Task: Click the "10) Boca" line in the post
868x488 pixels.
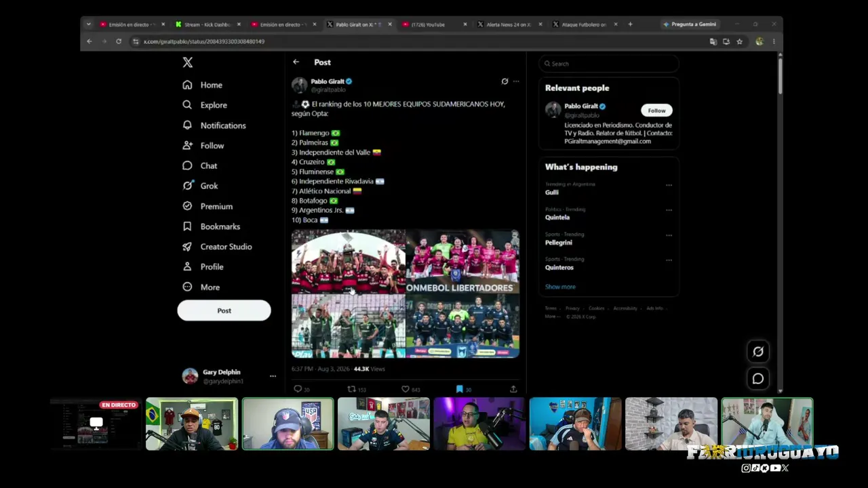Action: click(310, 220)
